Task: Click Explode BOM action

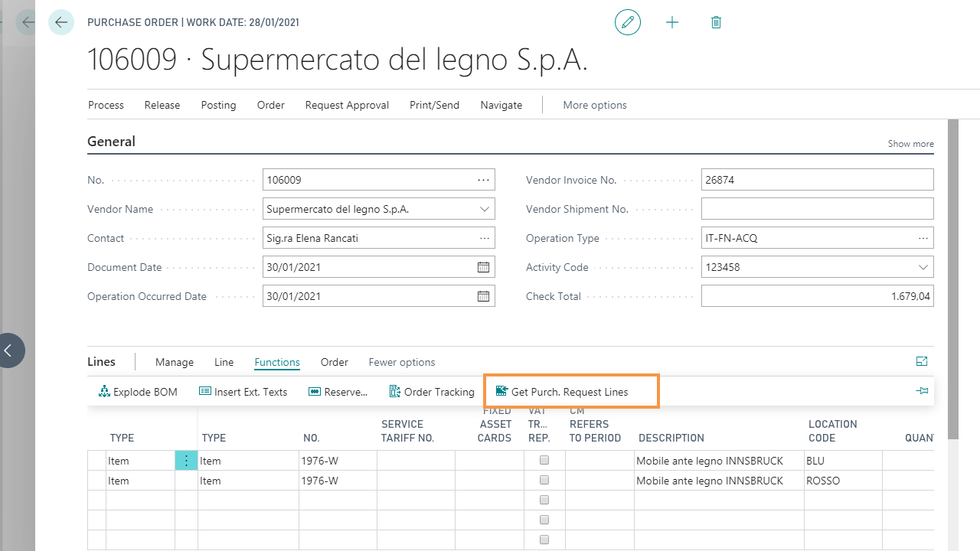Action: point(139,392)
